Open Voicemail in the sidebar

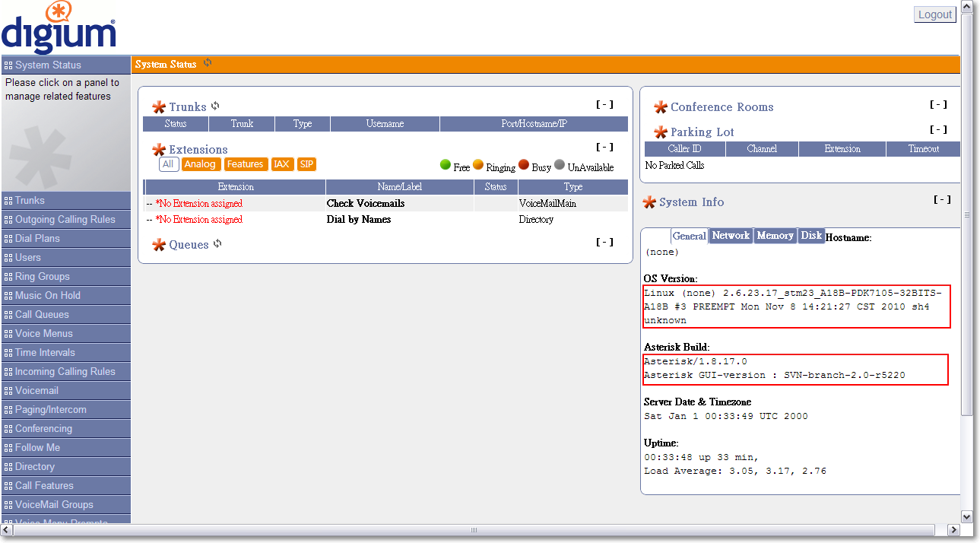tap(65, 390)
